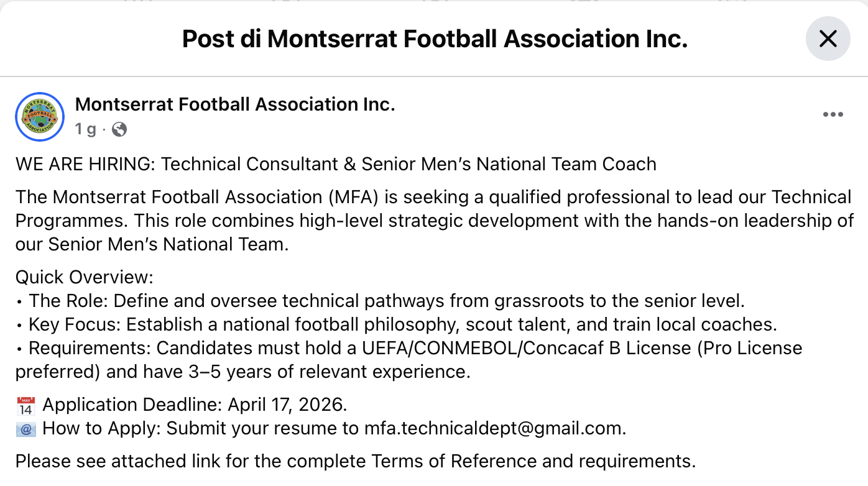Click the "UEFA/CONMEBOL/Concacaf B License" text
868x486 pixels.
pyautogui.click(x=522, y=348)
